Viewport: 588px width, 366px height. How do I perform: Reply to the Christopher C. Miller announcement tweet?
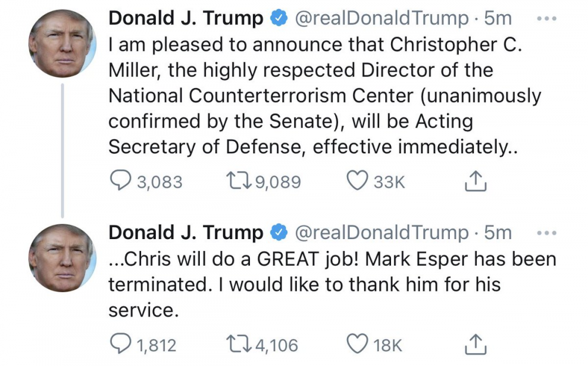pyautogui.click(x=122, y=182)
